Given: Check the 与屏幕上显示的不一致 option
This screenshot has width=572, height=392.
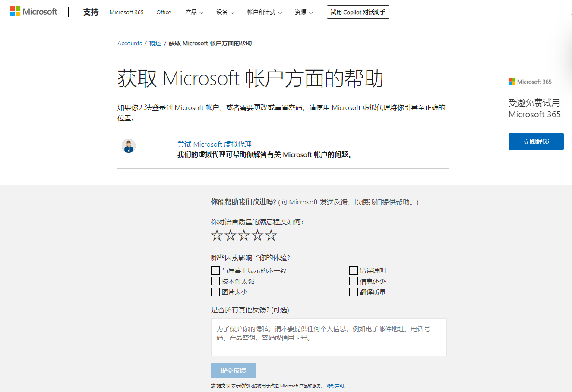Looking at the screenshot, I should (x=215, y=270).
